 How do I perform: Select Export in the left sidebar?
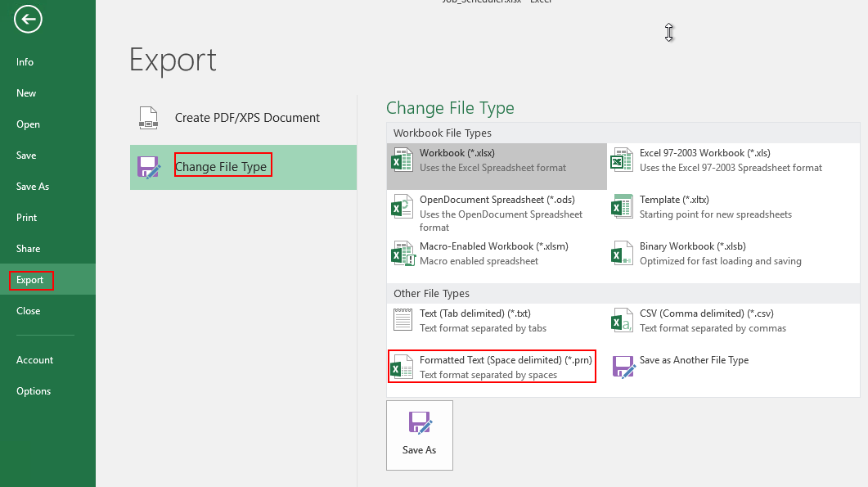31,280
